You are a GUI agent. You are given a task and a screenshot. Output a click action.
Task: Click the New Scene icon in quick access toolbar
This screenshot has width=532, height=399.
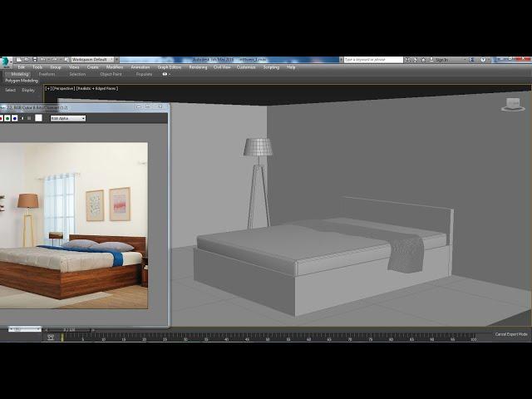19,60
